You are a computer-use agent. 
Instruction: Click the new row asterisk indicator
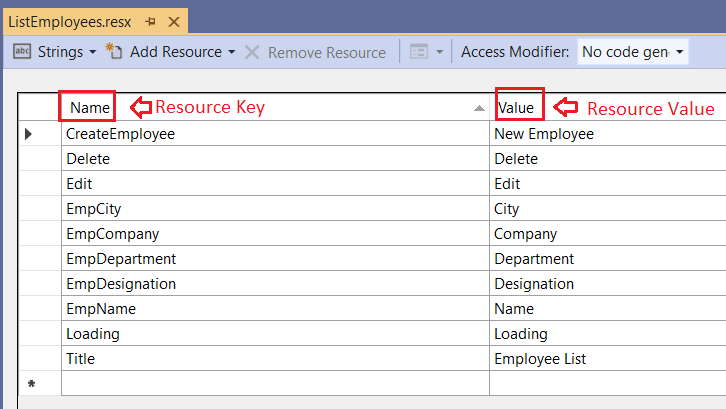(31, 384)
